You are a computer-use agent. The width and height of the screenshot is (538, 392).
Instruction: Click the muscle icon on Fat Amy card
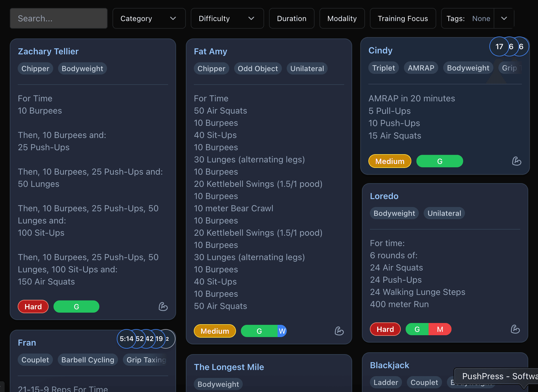click(339, 331)
